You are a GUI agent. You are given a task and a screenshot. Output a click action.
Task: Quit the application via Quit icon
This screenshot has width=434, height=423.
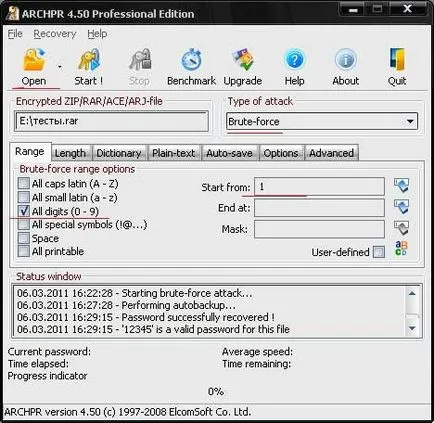[397, 59]
